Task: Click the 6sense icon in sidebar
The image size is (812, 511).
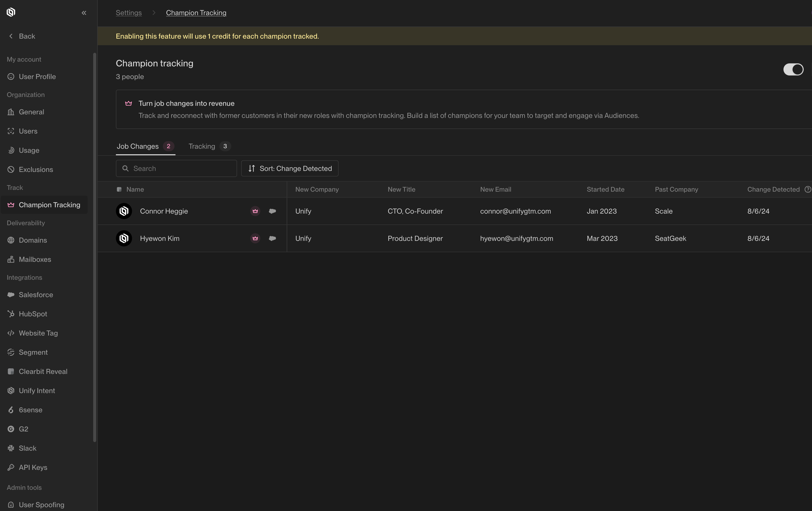Action: (11, 410)
